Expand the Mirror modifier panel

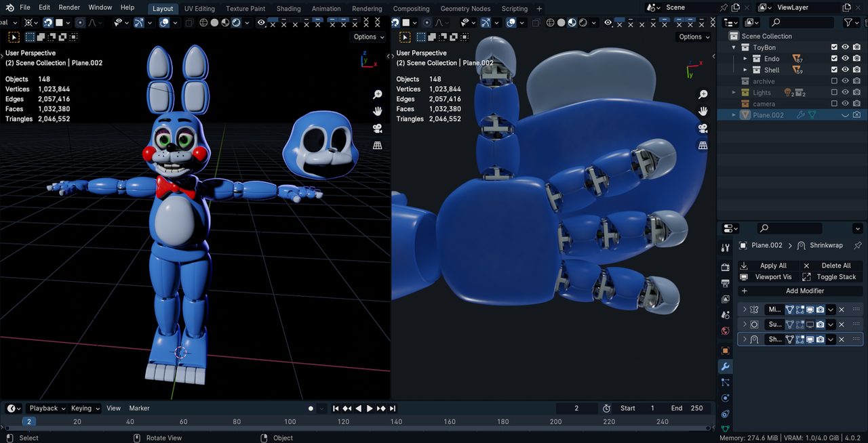(745, 310)
